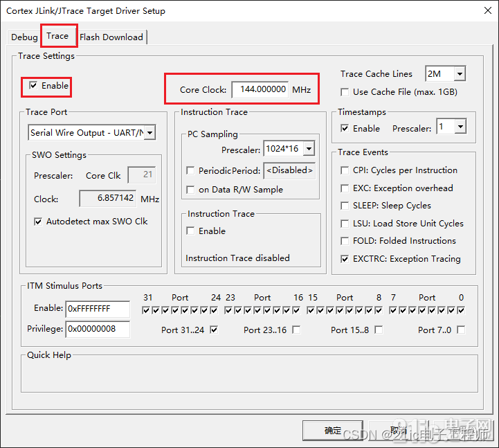
Task: Check Port 15..8 privilege checkbox
Action: 379,330
